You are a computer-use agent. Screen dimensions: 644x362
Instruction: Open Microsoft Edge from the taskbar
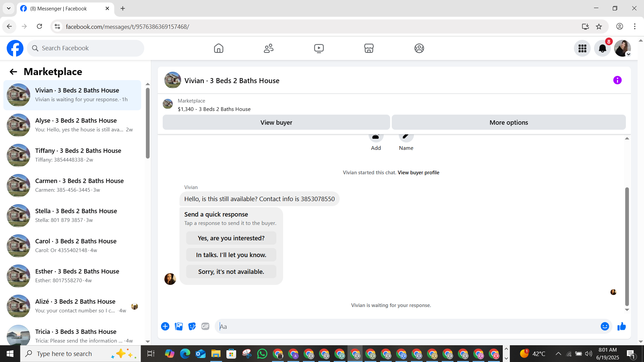185,354
